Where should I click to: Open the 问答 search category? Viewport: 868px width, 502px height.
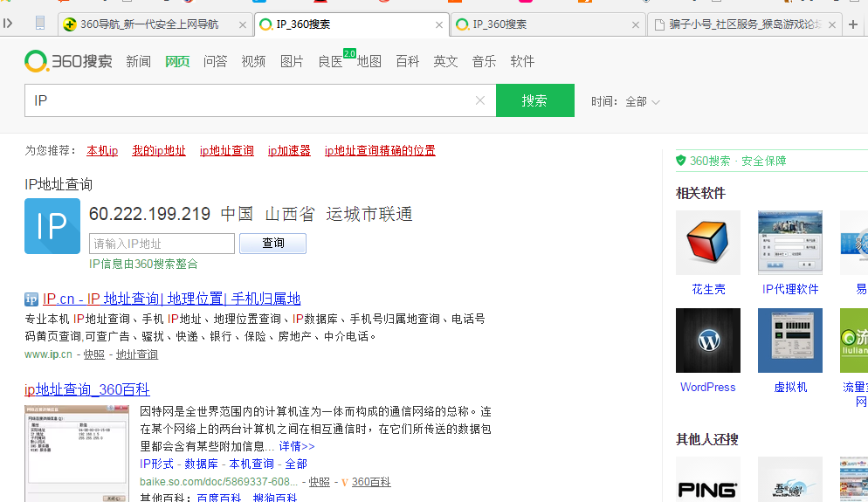[x=216, y=61]
